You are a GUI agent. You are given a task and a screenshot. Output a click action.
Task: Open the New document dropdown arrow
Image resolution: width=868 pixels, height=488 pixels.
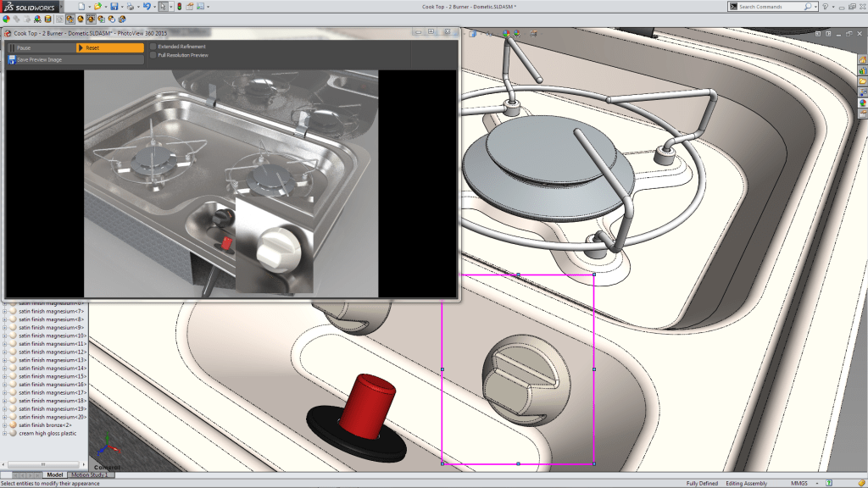pos(90,5)
